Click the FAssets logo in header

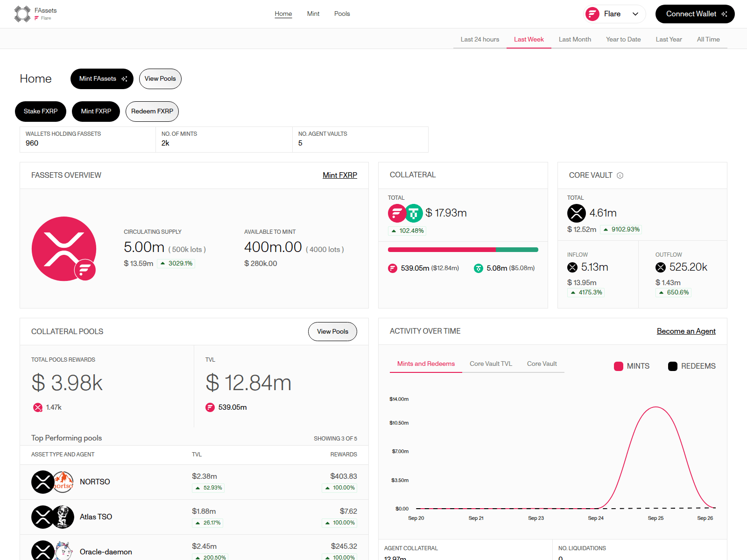tap(35, 14)
